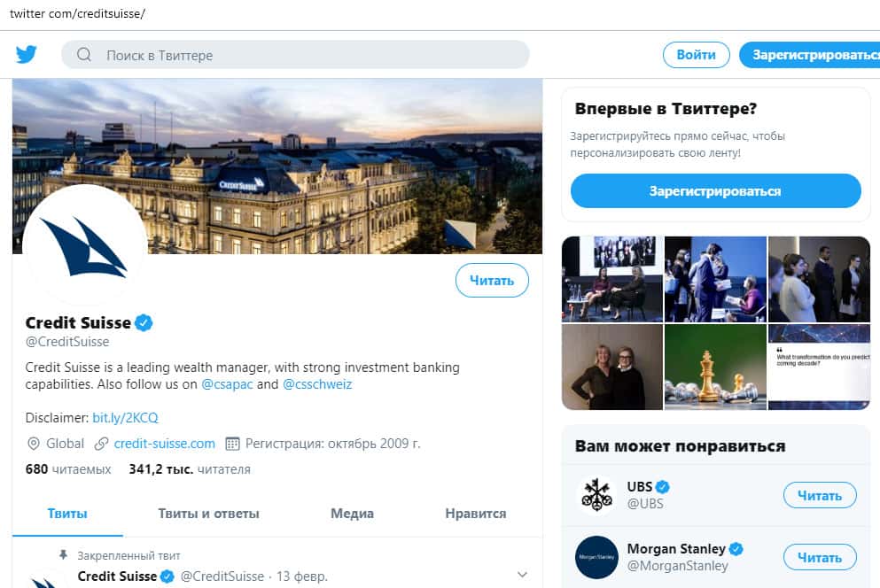
Task: Click the Morgan Stanley avatar icon
Action: (596, 557)
